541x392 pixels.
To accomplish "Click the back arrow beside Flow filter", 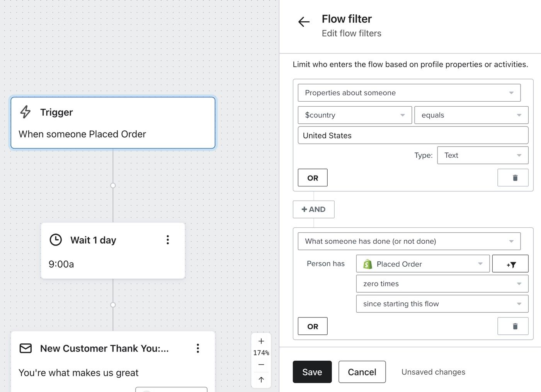I will (304, 22).
